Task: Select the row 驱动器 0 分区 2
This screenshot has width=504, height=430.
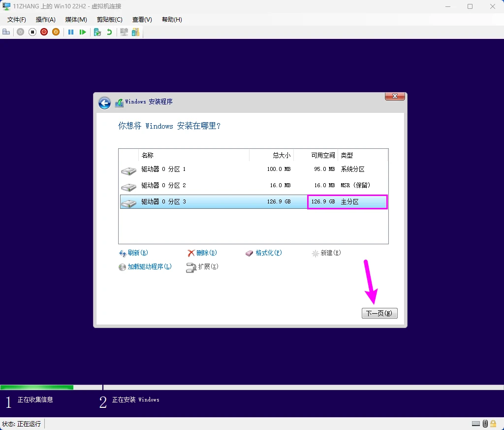Action: pyautogui.click(x=253, y=185)
